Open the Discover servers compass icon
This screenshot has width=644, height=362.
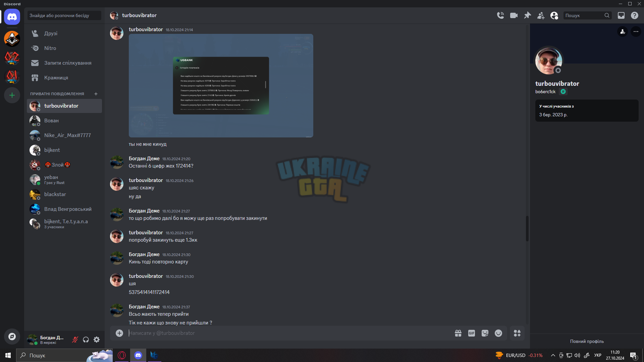point(12,337)
